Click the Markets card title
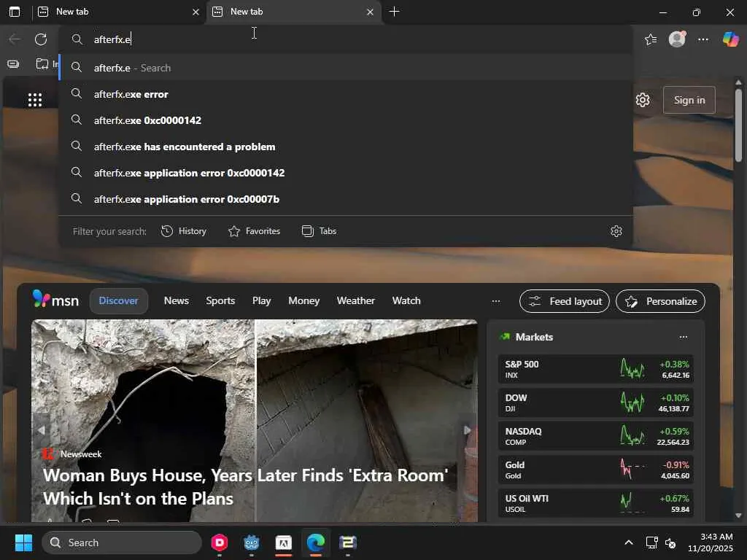This screenshot has width=747, height=560. (x=534, y=337)
